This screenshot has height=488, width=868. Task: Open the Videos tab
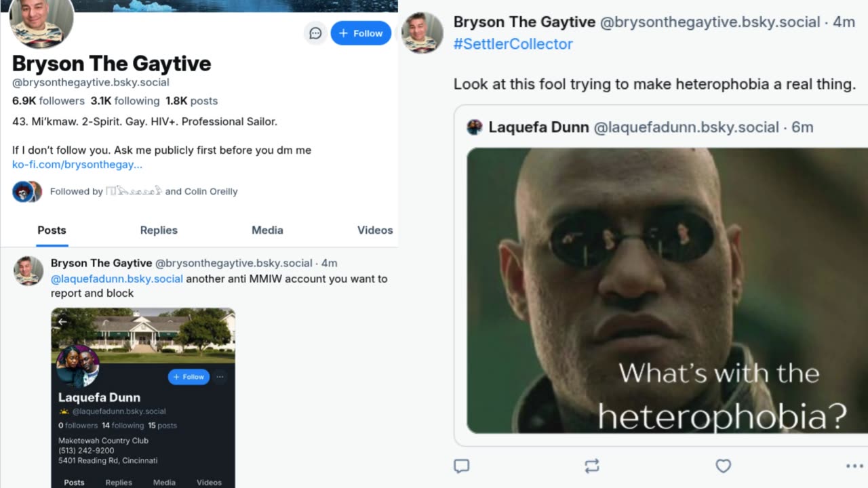click(375, 230)
